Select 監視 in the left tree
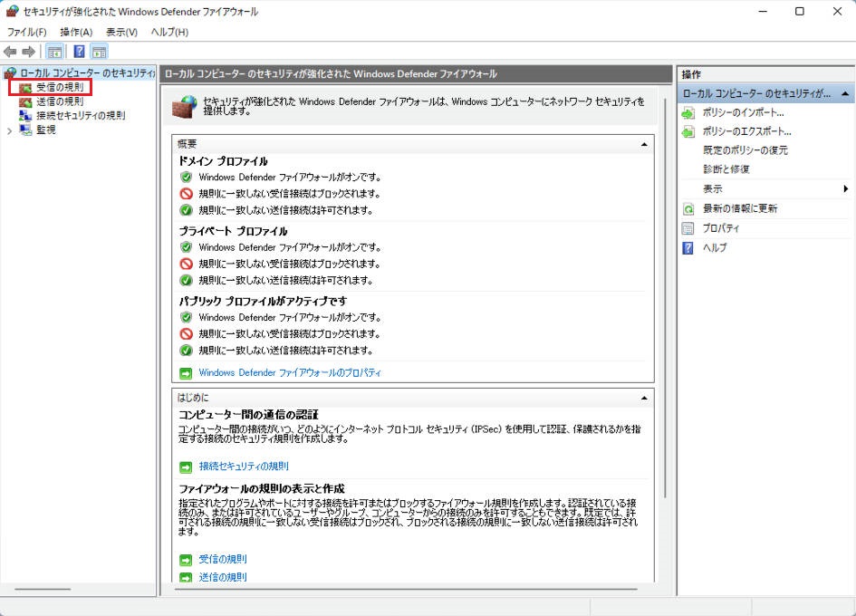The height and width of the screenshot is (616, 856). (x=46, y=130)
